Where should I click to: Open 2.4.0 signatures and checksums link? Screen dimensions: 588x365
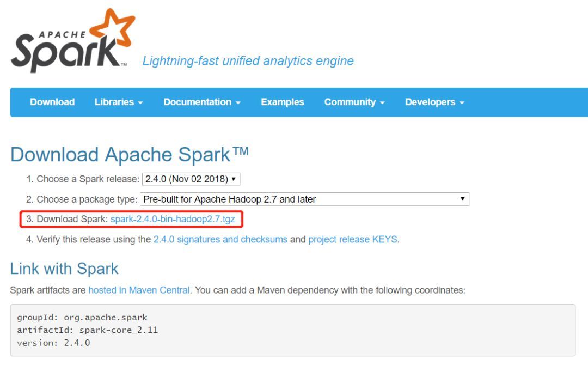pos(220,239)
